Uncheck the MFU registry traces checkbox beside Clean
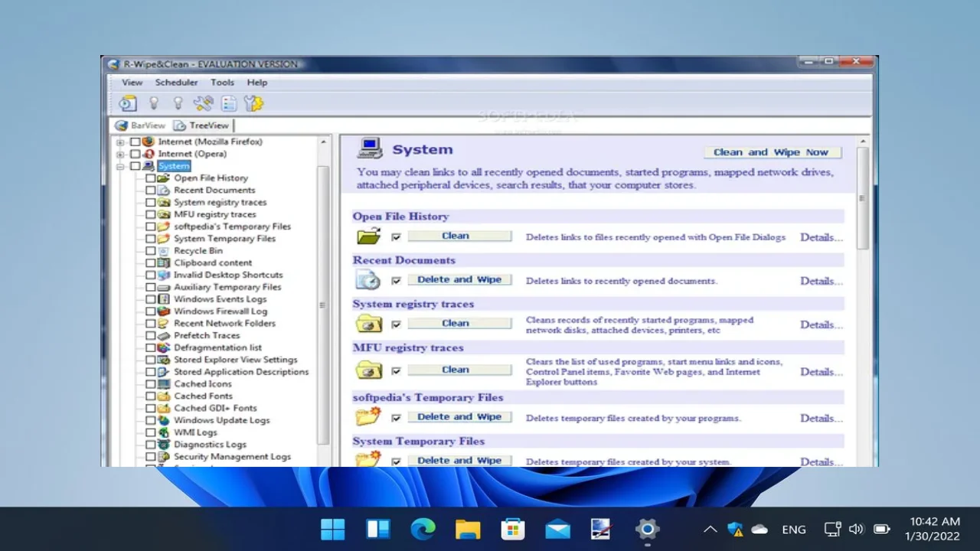 coord(396,371)
